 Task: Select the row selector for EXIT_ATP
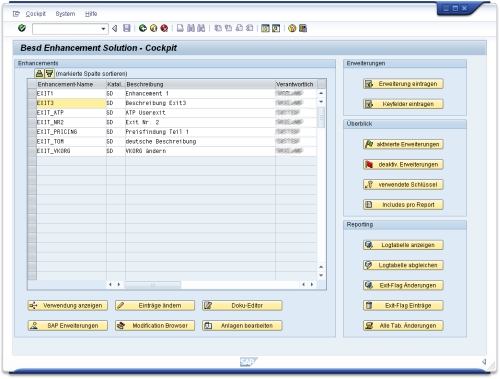[32, 113]
